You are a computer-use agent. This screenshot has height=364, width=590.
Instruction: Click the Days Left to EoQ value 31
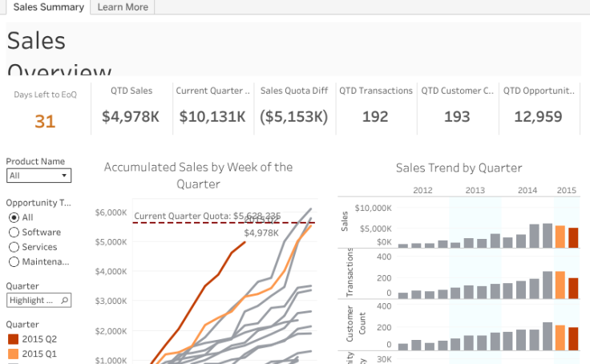[45, 122]
